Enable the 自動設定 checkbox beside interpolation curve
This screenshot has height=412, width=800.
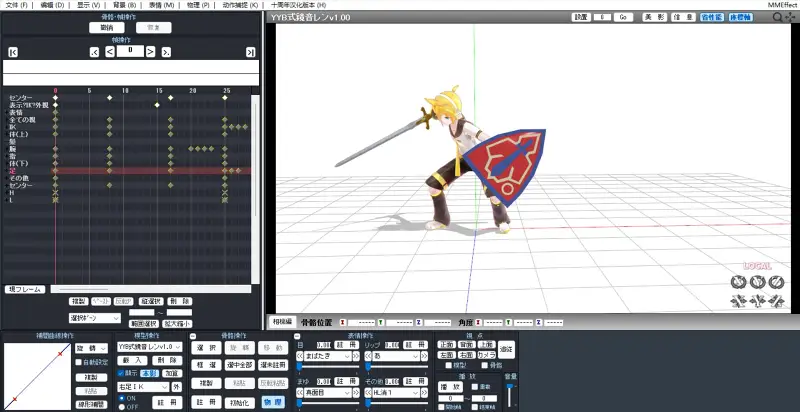79,362
